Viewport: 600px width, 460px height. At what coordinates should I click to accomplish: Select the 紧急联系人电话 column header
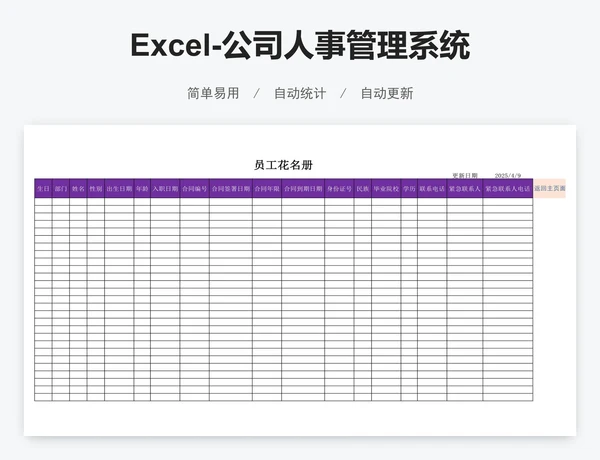[x=508, y=188]
